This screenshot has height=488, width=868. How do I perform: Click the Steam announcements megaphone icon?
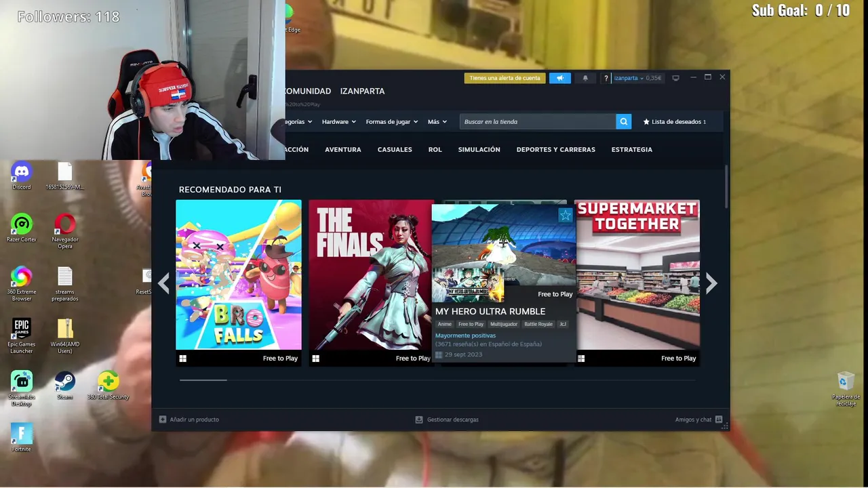560,78
